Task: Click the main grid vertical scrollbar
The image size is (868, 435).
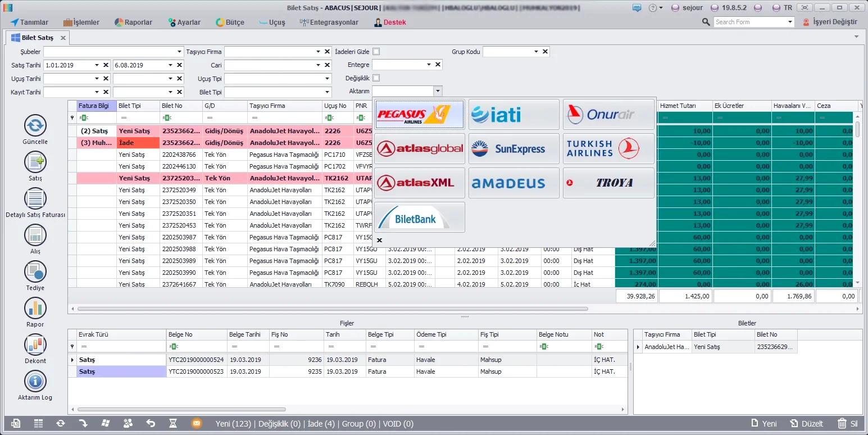Action: point(857,129)
